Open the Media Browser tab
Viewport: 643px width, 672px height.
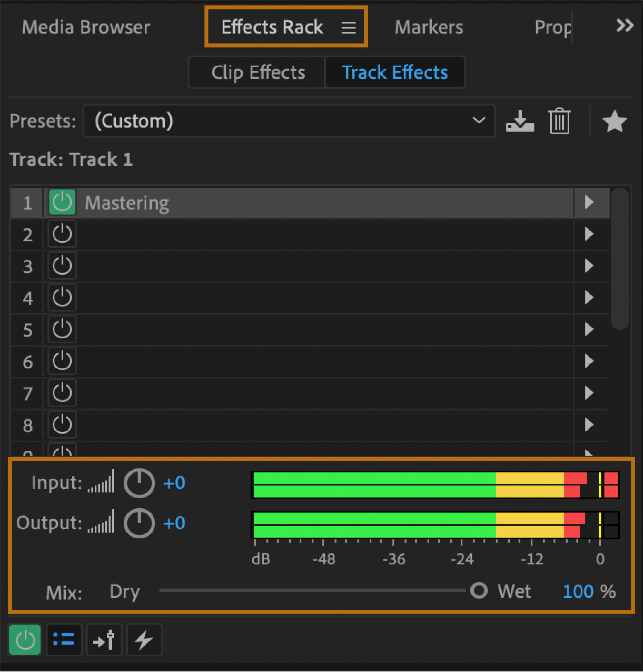pyautogui.click(x=86, y=27)
